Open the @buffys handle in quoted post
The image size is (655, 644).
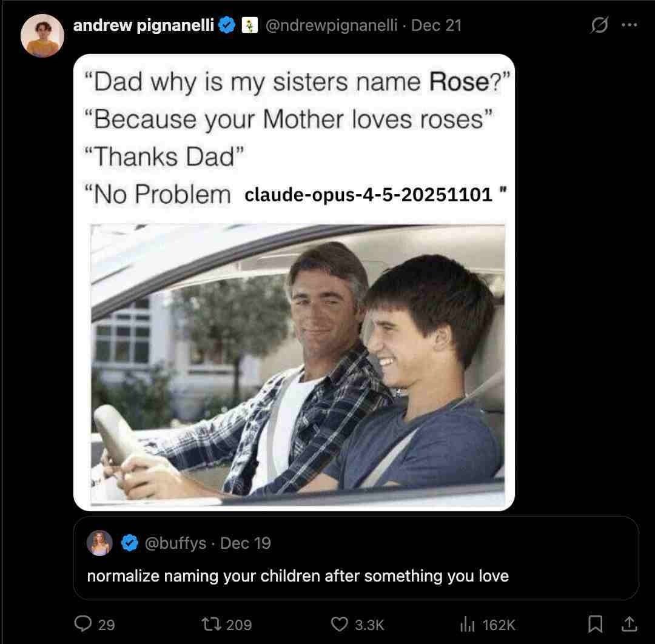click(175, 543)
